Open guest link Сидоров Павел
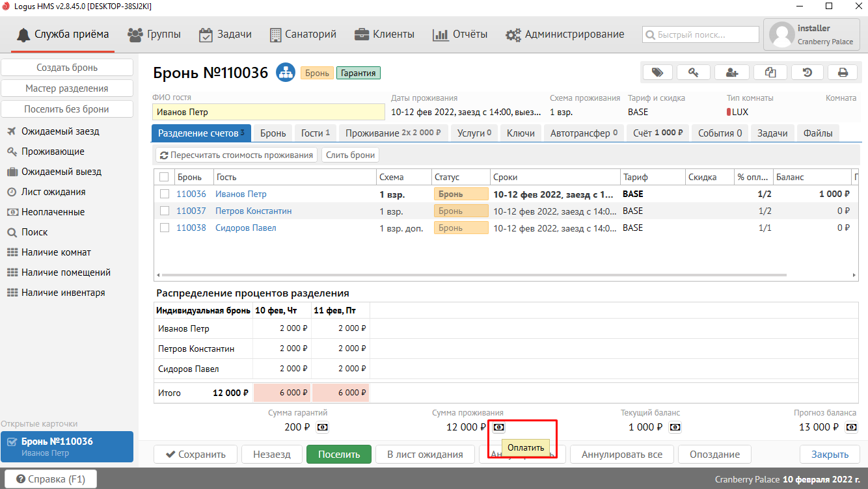The width and height of the screenshot is (868, 489). (245, 228)
